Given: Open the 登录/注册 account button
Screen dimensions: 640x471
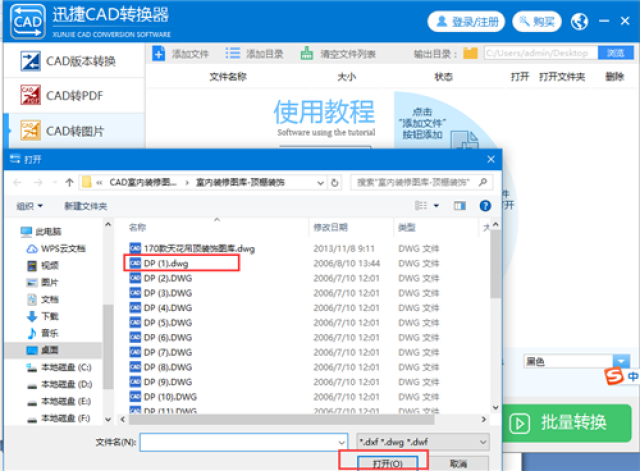Looking at the screenshot, I should [466, 21].
